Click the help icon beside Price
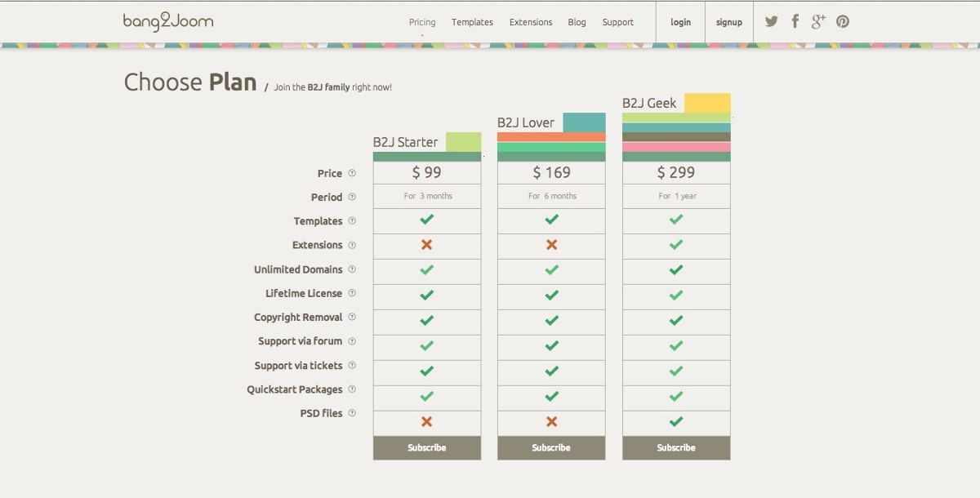 [352, 173]
